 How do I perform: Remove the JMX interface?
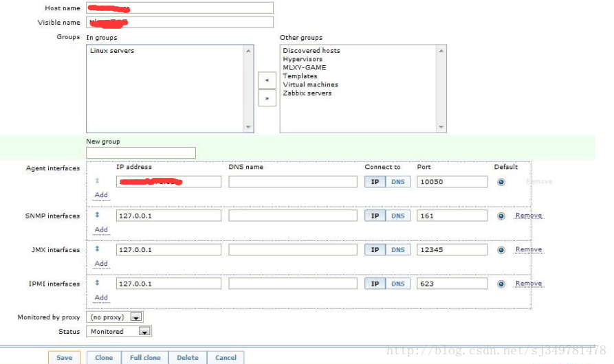(x=529, y=249)
